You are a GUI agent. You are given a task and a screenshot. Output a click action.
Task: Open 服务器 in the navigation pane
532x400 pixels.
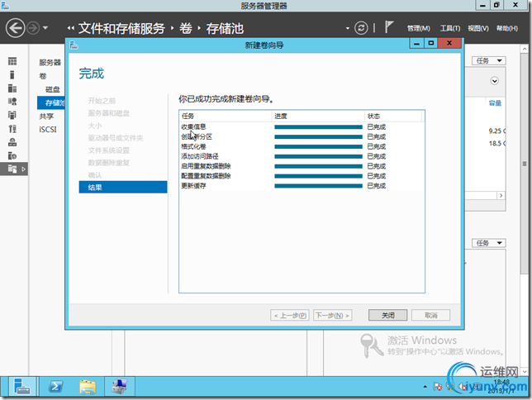50,63
